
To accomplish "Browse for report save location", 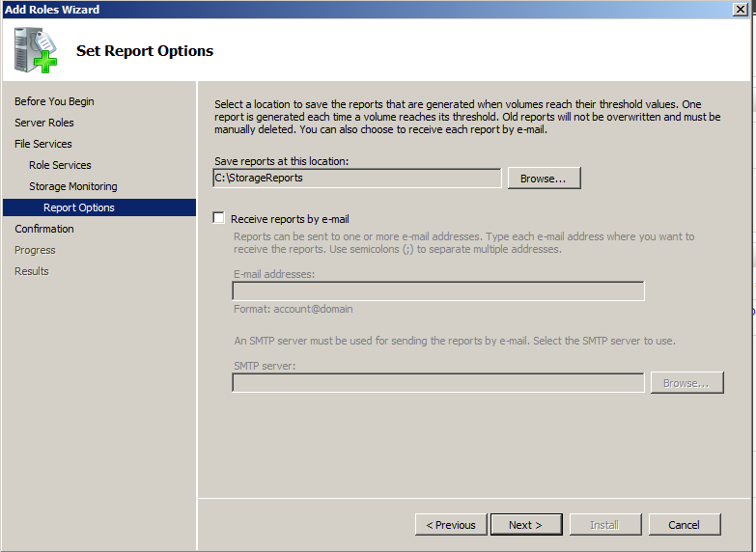I will 544,179.
